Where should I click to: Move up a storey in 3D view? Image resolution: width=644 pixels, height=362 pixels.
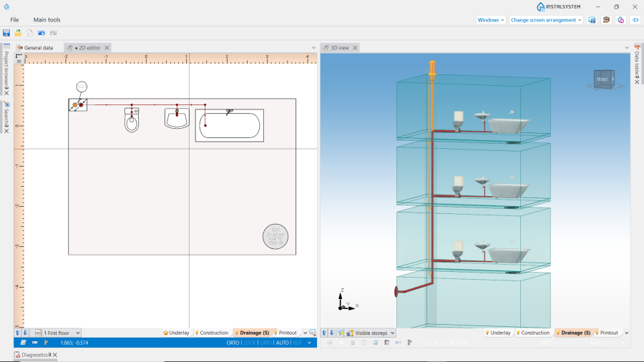[x=324, y=333]
